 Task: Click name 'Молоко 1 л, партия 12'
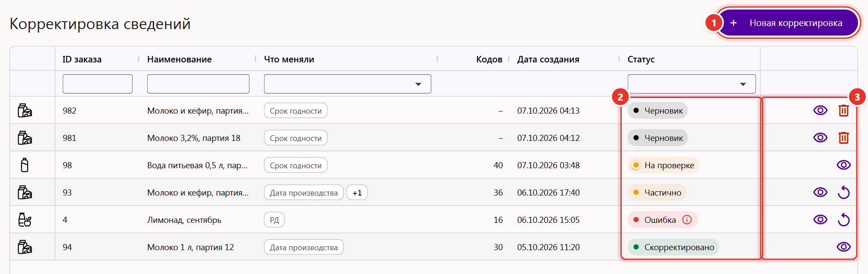tap(190, 247)
